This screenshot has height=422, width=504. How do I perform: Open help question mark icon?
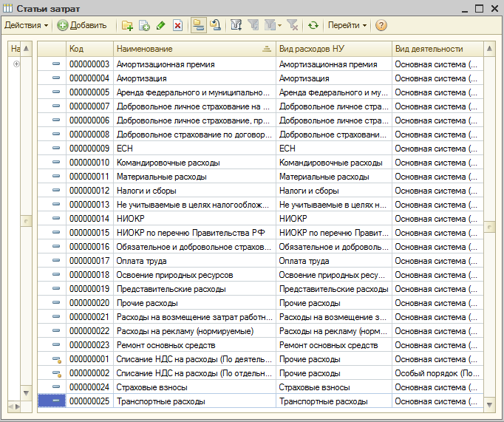[381, 25]
